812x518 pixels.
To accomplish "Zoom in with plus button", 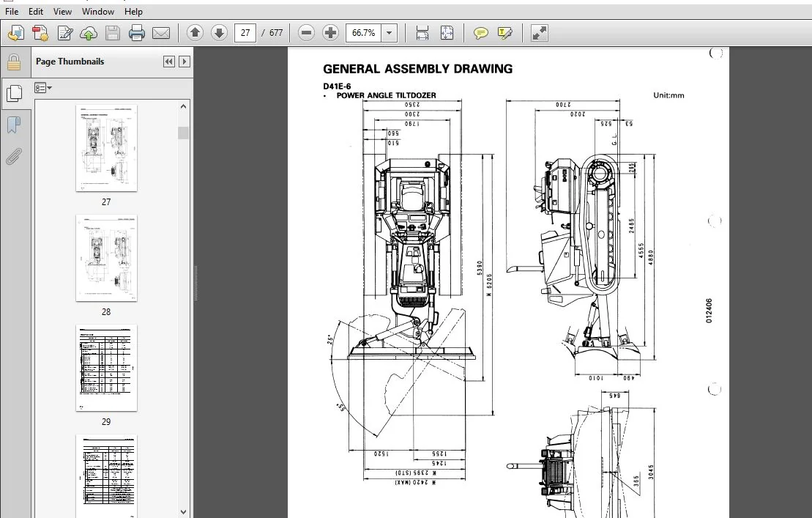I will [330, 33].
